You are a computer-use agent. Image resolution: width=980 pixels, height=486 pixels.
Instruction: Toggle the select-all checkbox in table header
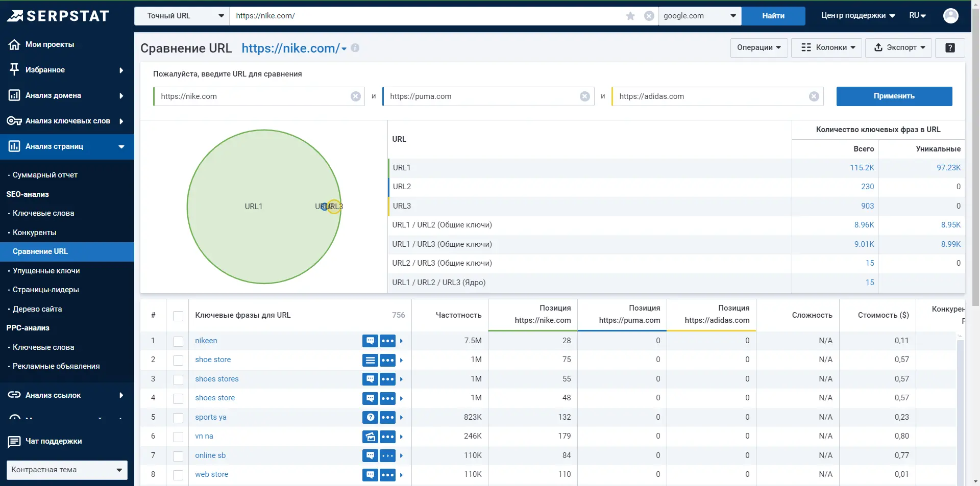tap(178, 316)
